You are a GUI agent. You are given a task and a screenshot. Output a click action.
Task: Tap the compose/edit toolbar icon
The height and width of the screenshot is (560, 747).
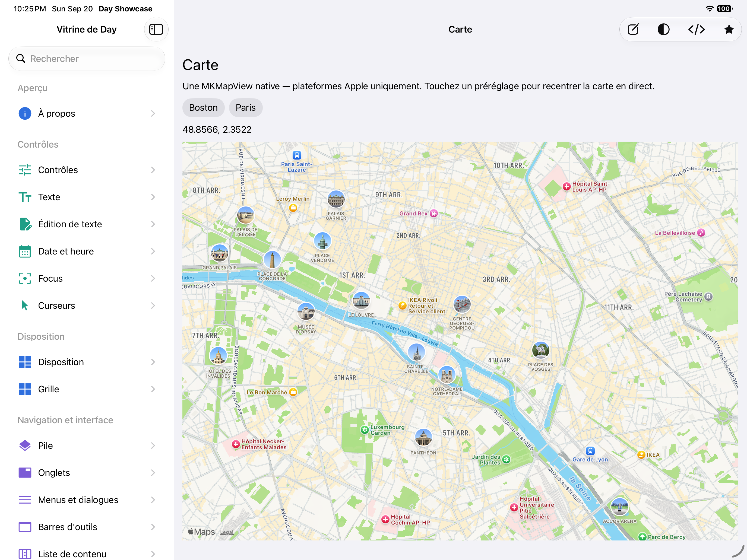(633, 29)
